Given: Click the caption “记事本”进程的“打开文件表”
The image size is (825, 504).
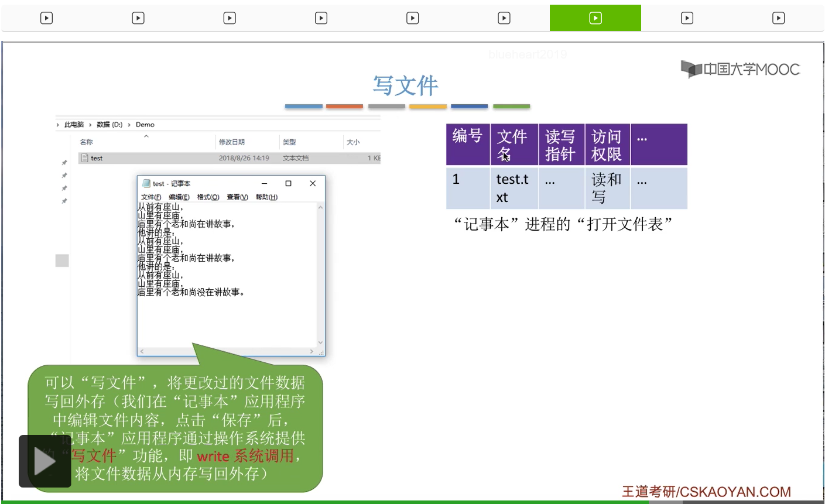Looking at the screenshot, I should coord(563,224).
